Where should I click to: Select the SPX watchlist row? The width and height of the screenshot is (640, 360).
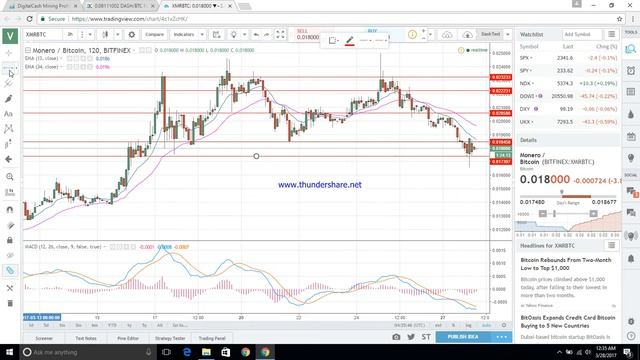568,58
